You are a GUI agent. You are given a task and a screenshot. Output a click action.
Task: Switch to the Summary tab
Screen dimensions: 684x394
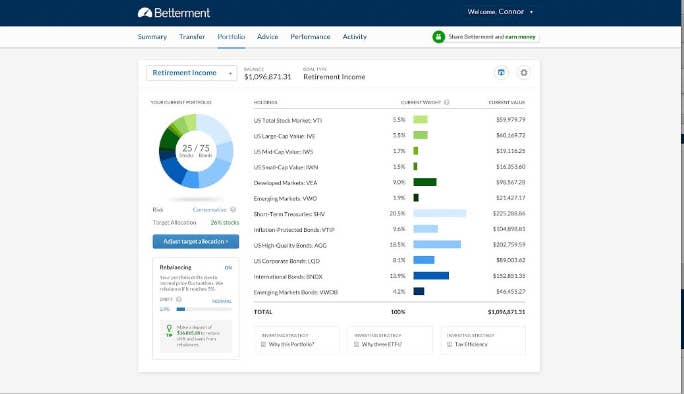click(152, 37)
